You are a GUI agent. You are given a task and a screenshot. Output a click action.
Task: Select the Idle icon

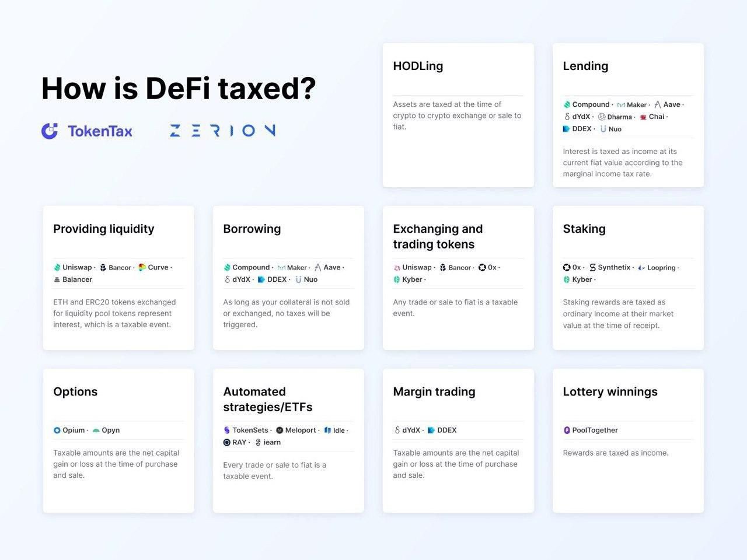coord(327,430)
